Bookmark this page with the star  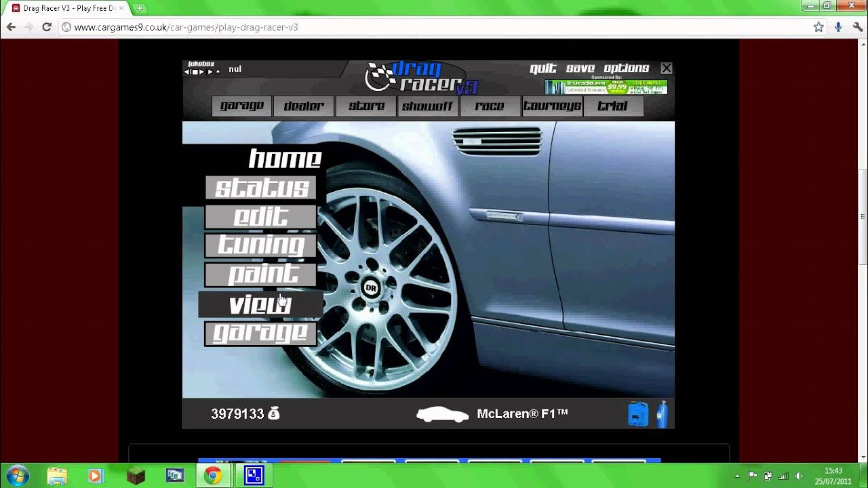818,27
